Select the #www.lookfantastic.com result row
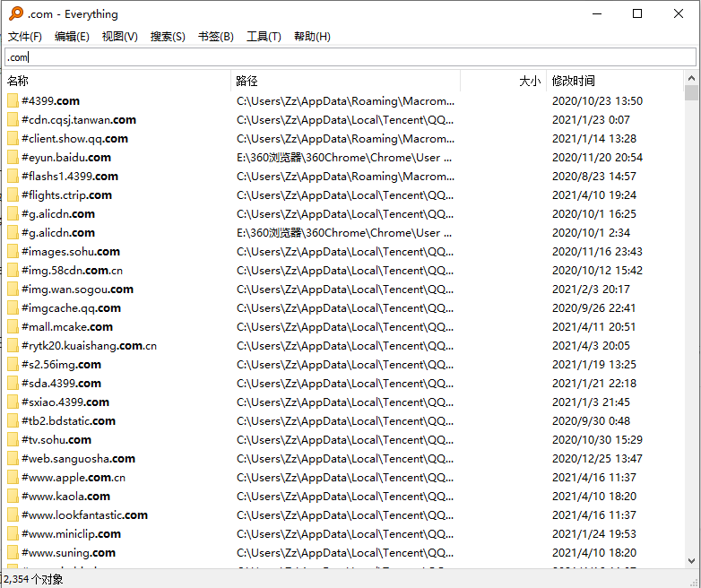 tap(343, 515)
